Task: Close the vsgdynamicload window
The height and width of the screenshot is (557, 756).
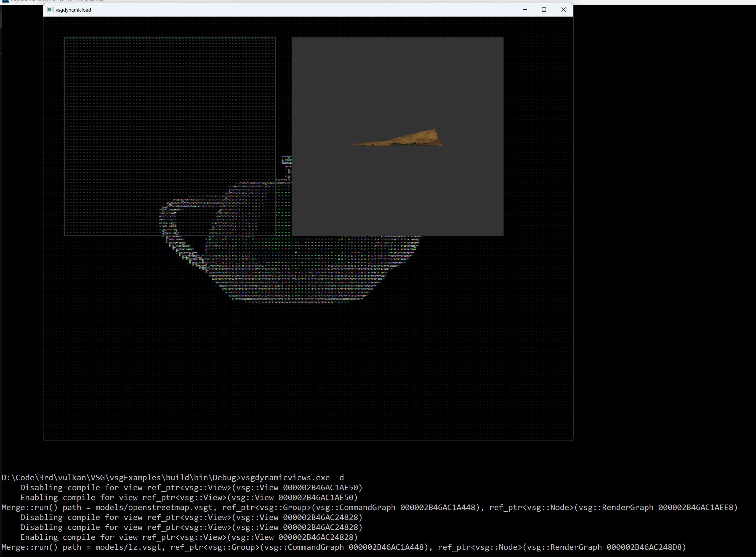Action: [563, 9]
